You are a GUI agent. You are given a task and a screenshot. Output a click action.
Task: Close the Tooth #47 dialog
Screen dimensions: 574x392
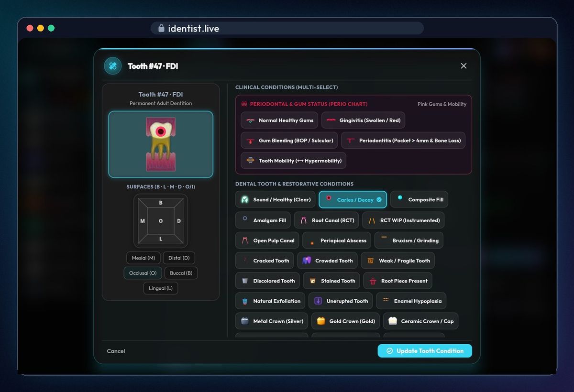[464, 66]
